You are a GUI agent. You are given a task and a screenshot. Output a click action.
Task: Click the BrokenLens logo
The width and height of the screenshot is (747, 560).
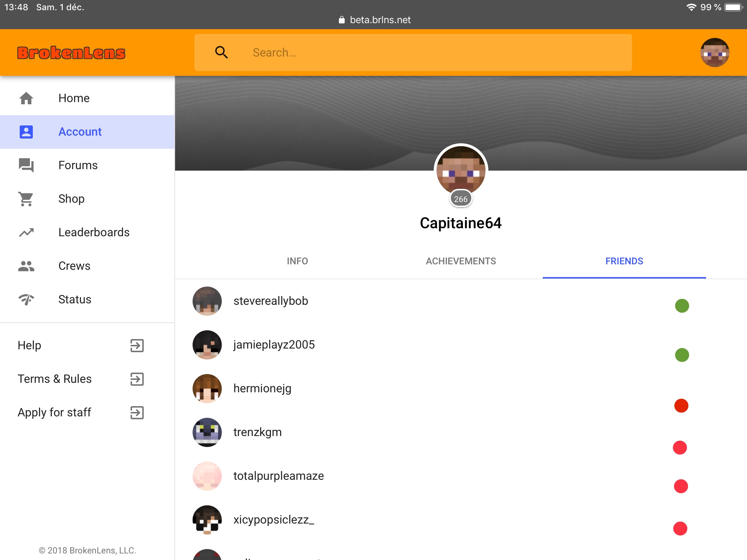[x=71, y=53]
